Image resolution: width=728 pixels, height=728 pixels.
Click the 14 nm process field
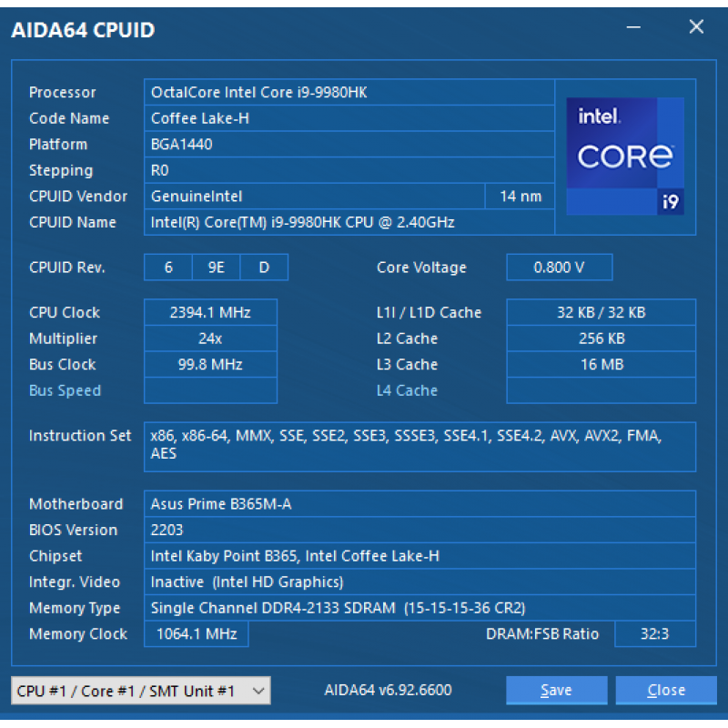pos(520,197)
